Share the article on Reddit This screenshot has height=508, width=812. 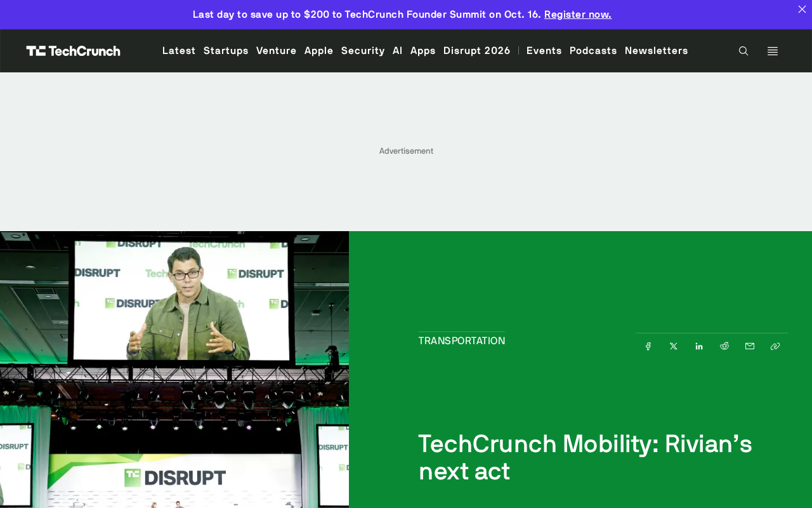[x=724, y=346]
